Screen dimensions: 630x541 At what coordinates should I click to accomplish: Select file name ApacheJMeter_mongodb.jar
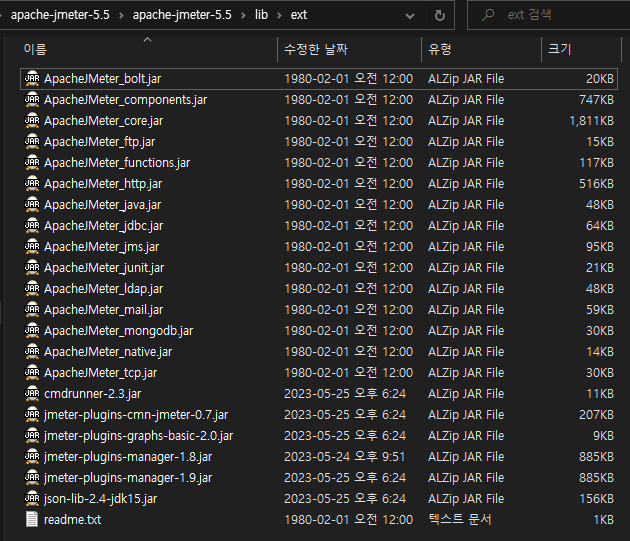(x=119, y=330)
